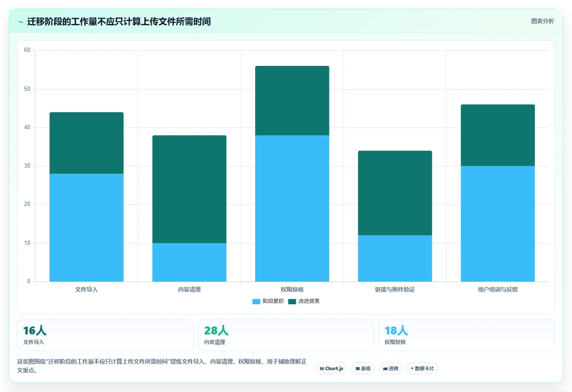Open the 16人 文件导入 data card
572x392 pixels.
105,335
